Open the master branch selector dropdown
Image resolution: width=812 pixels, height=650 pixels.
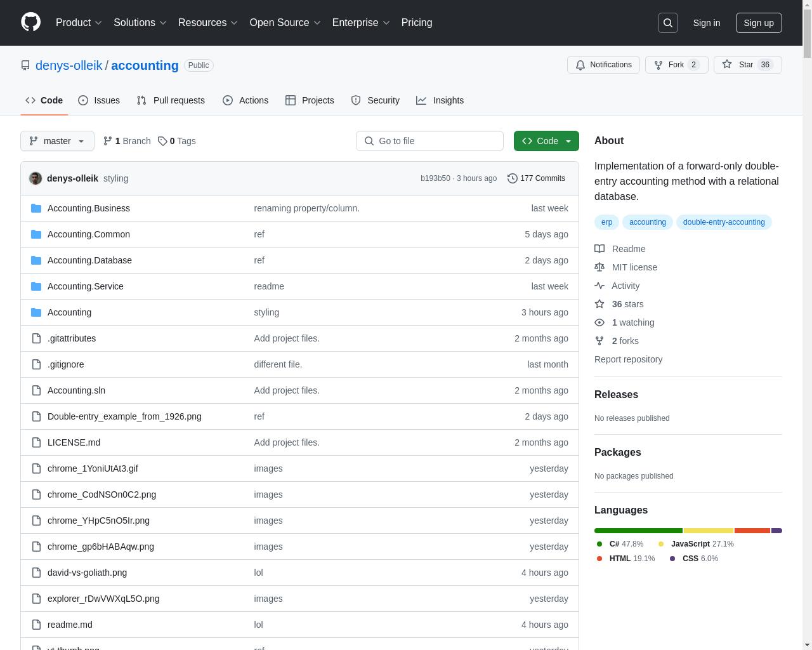(x=57, y=141)
